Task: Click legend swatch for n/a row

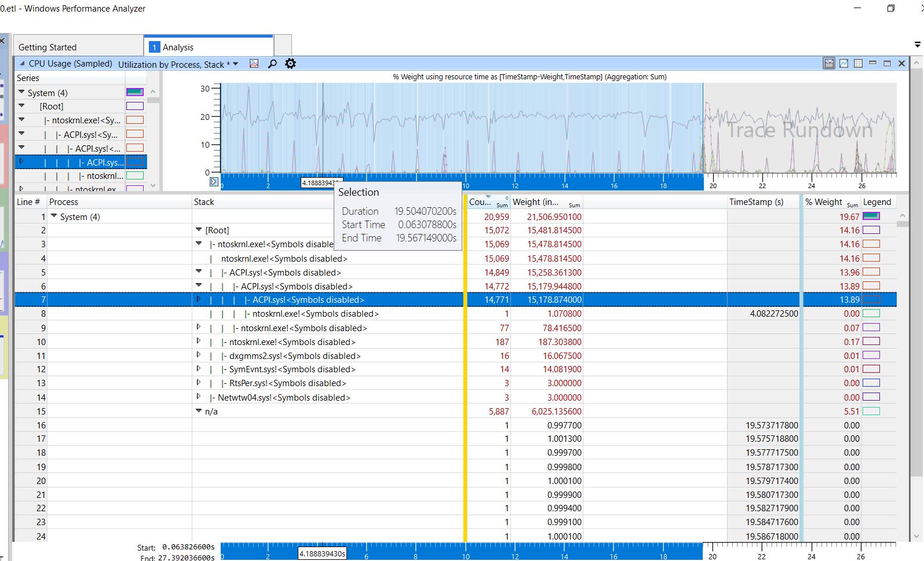Action: (871, 411)
